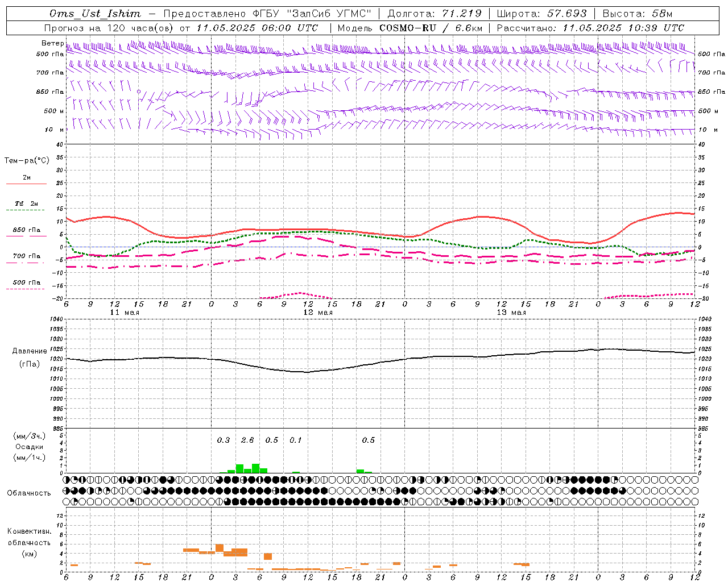The width and height of the screenshot is (728, 582).
Task: Click the Конвективн. panel label
Action: (x=29, y=531)
